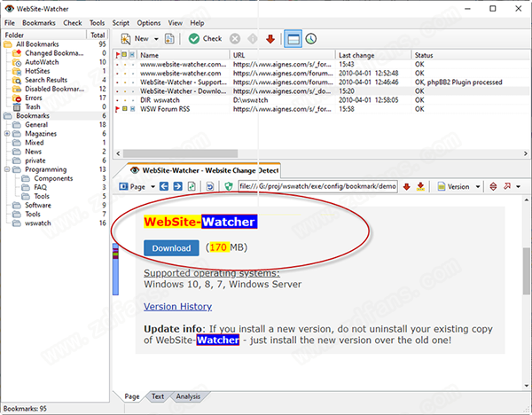
Task: Expand the Magazines folder
Action: 7,134
